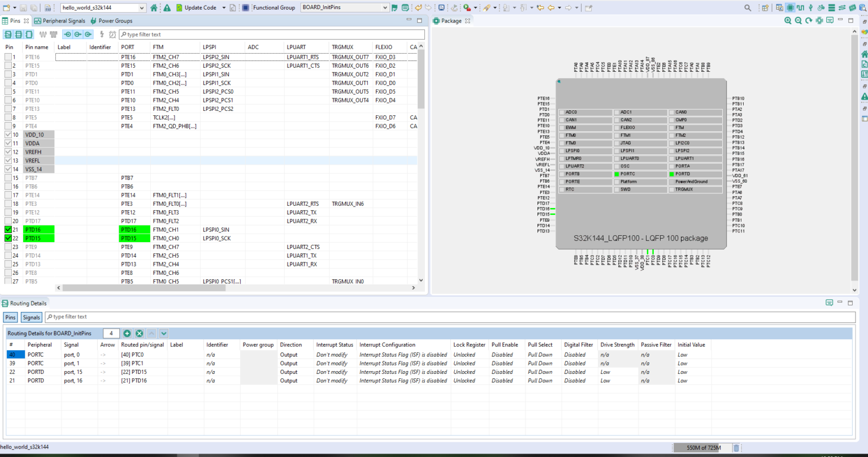
Task: Check the checkbox for pin 18 PTE3
Action: 8,204
